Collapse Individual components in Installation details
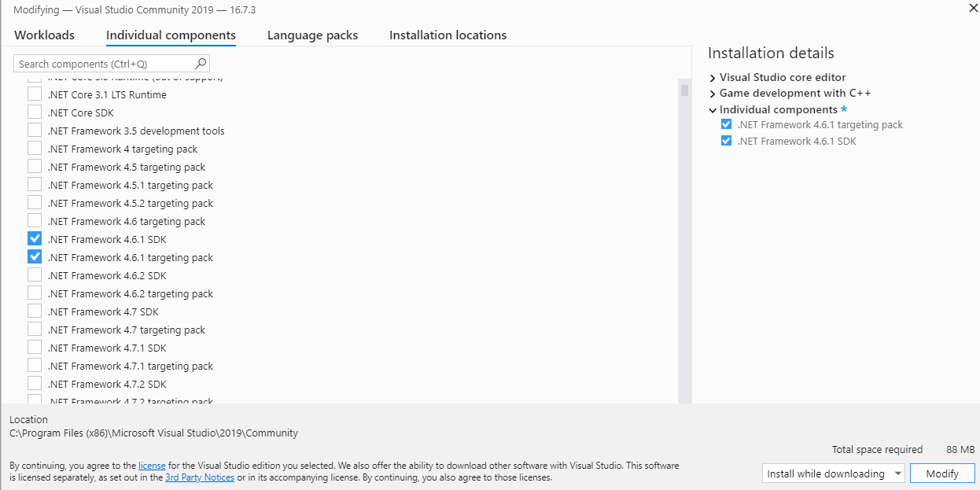The width and height of the screenshot is (980, 490). pos(713,110)
